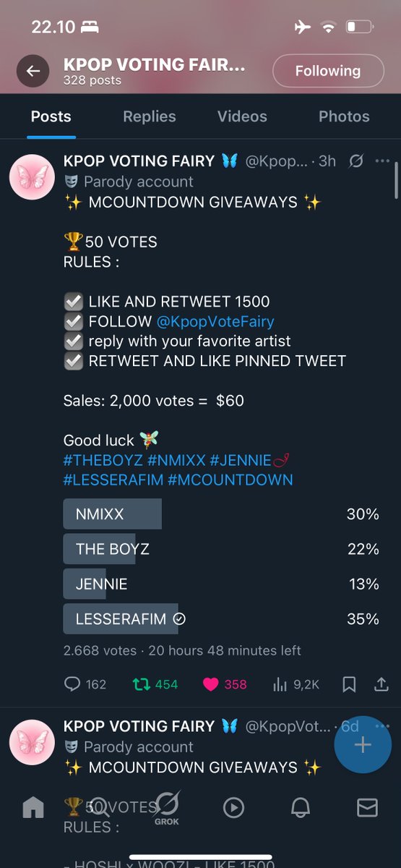The width and height of the screenshot is (401, 868).
Task: Retweet the MCOUNTDOWN giveaway post
Action: click(x=154, y=684)
